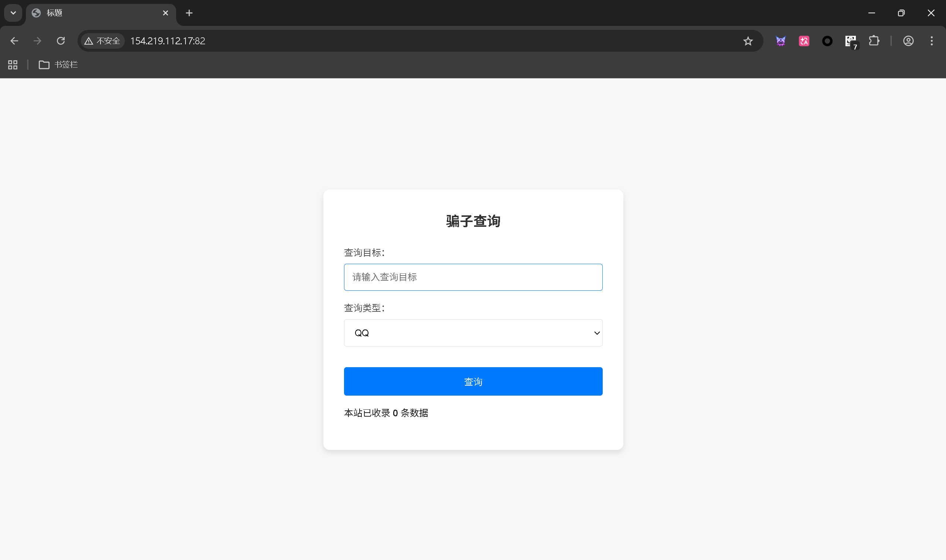Click the browser back arrow
946x560 pixels.
14,41
